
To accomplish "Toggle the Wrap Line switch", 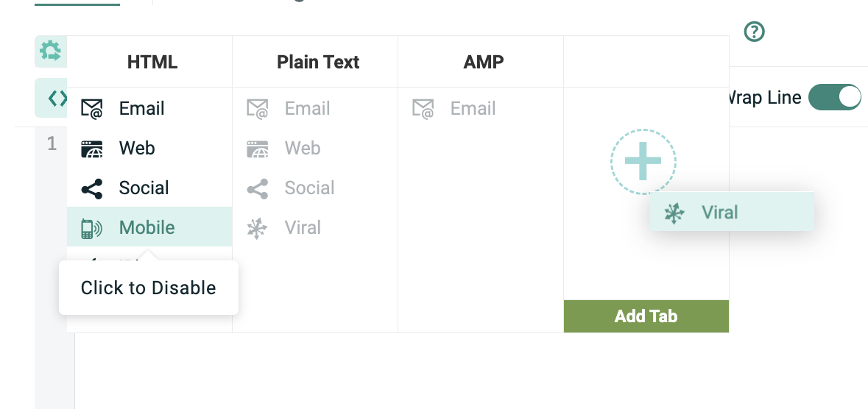I will point(834,97).
